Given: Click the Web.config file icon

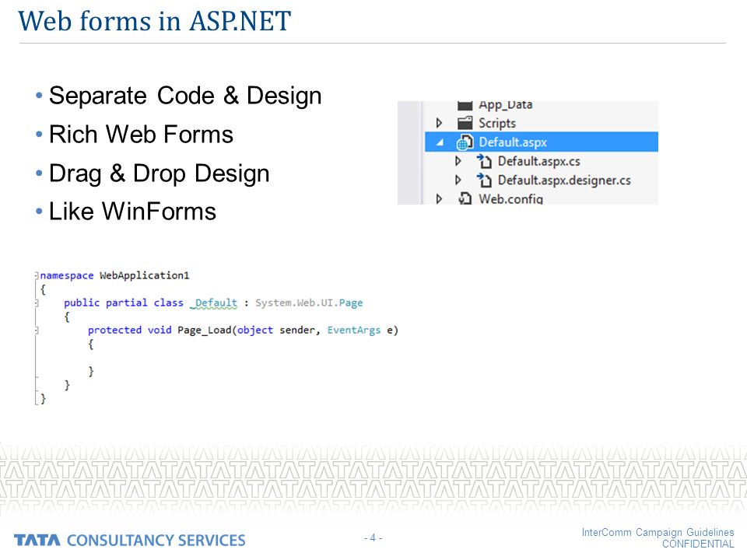Looking at the screenshot, I should tap(465, 198).
